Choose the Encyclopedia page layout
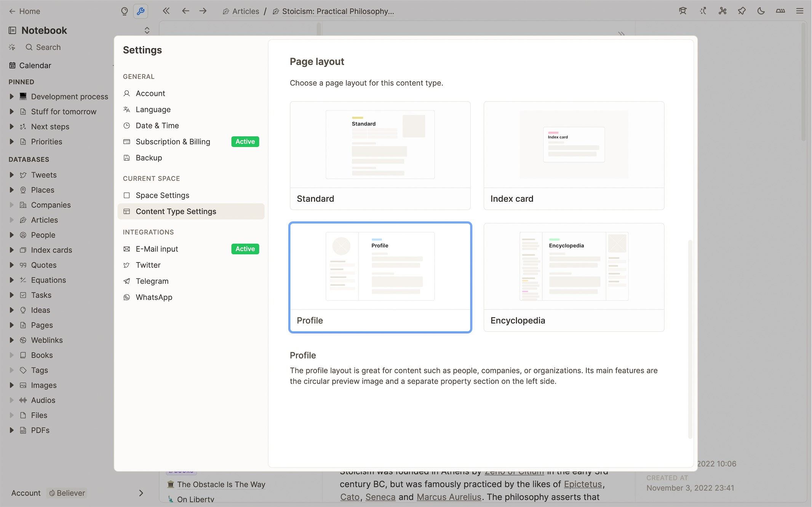This screenshot has height=507, width=812. [574, 277]
